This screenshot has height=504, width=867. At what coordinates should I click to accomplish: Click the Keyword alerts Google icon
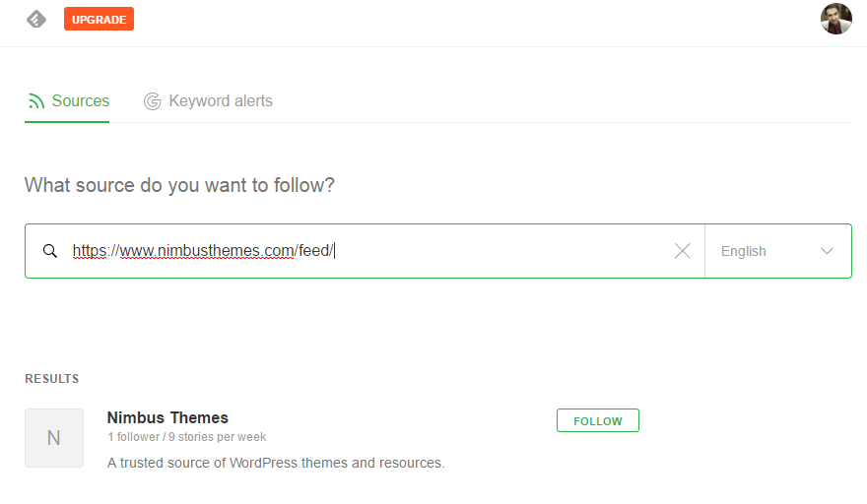[x=152, y=101]
